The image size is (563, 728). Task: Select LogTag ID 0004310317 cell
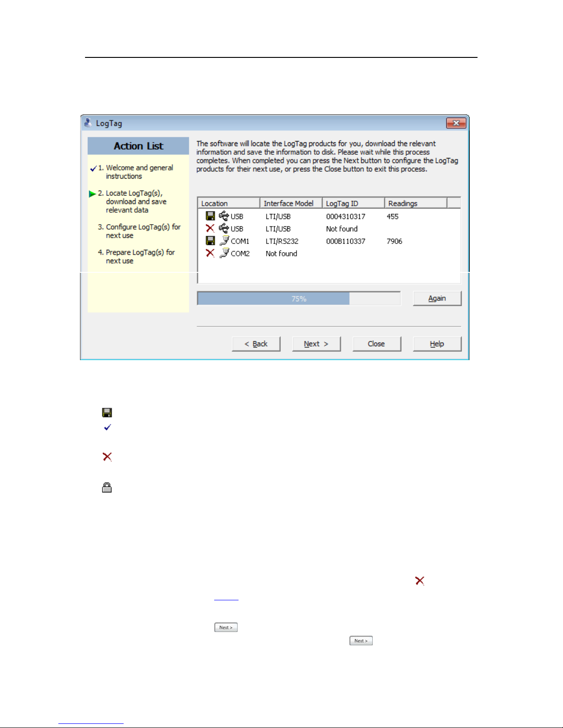tap(346, 216)
